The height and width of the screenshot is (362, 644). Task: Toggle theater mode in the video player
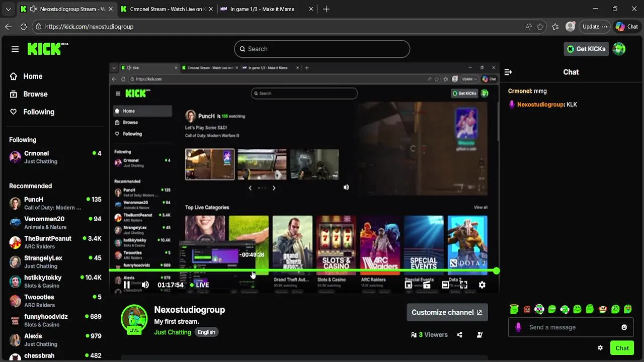pyautogui.click(x=445, y=285)
